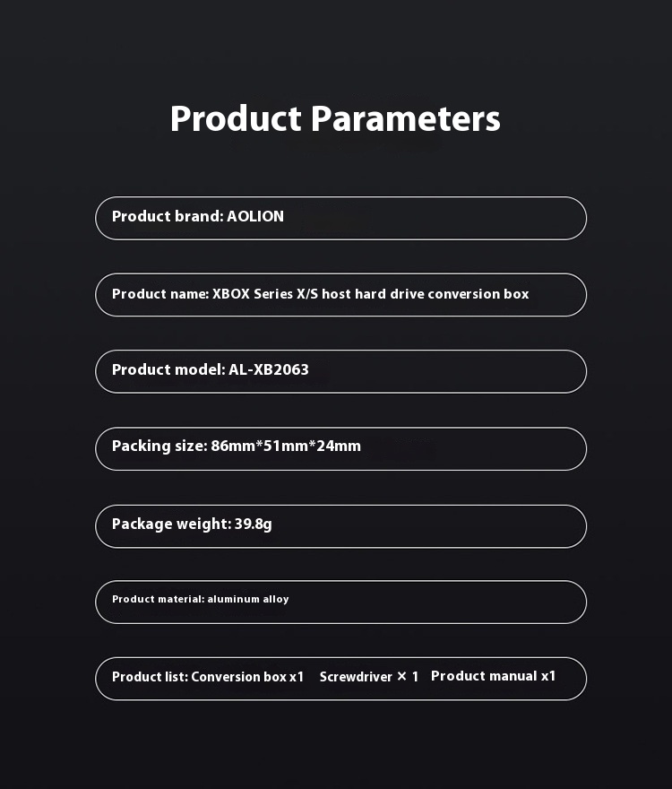Click the word Parameters in the title
Viewport: 672px width, 789px height.
[x=405, y=119]
